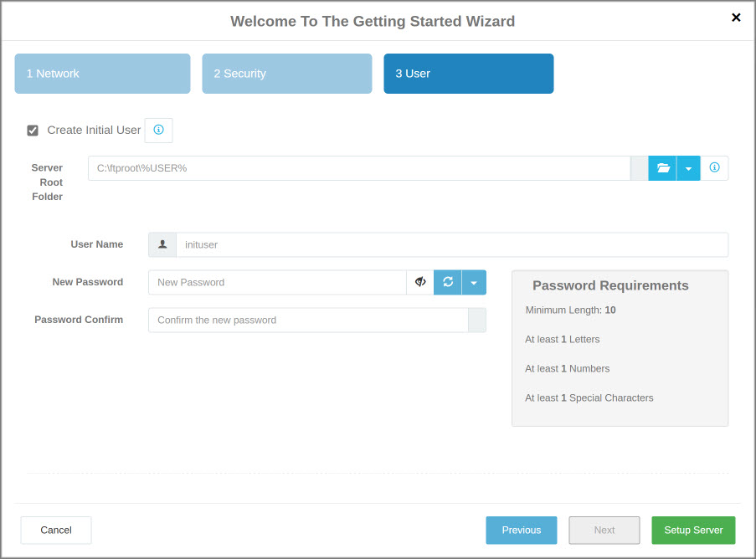756x559 pixels.
Task: Reveal the typed password with the eye icon
Action: 419,282
